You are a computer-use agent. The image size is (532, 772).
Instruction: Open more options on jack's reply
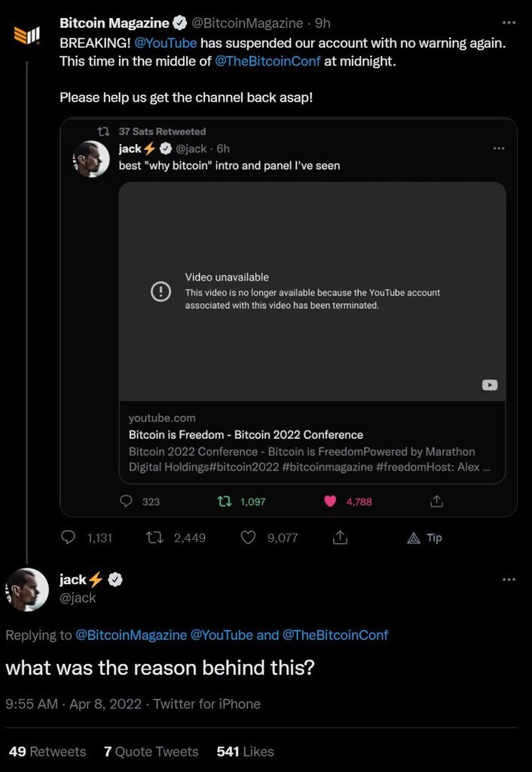click(509, 579)
